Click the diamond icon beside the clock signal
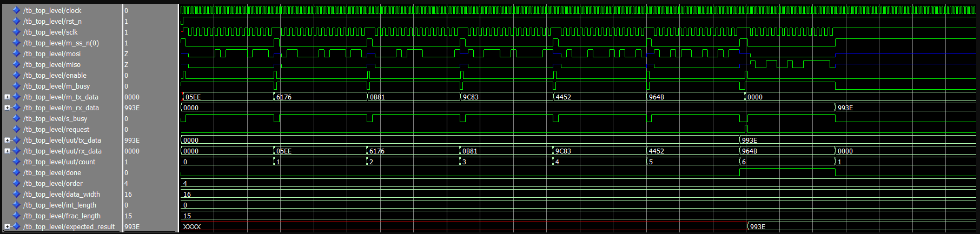The width and height of the screenshot is (980, 234). (x=16, y=10)
